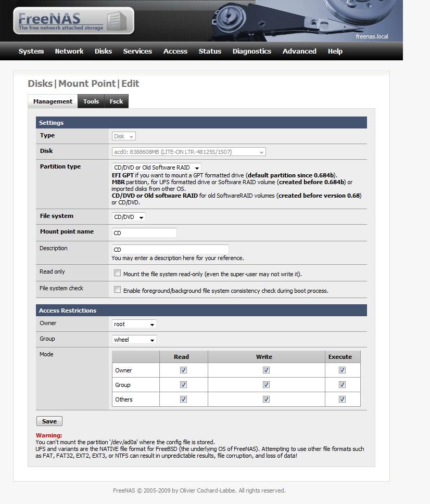Click the Others row label in Mode table
430x504 pixels.
[124, 399]
